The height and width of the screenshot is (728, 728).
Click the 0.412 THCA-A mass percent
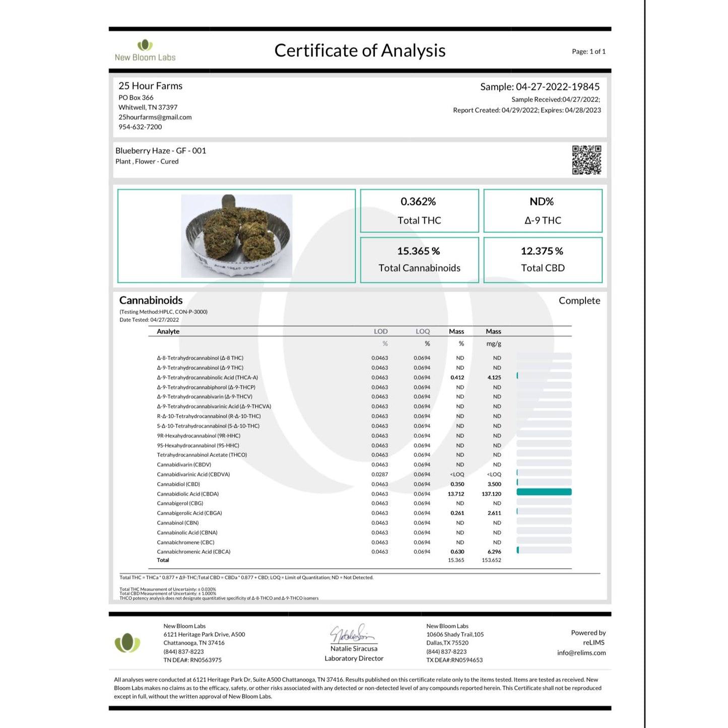[x=457, y=378]
